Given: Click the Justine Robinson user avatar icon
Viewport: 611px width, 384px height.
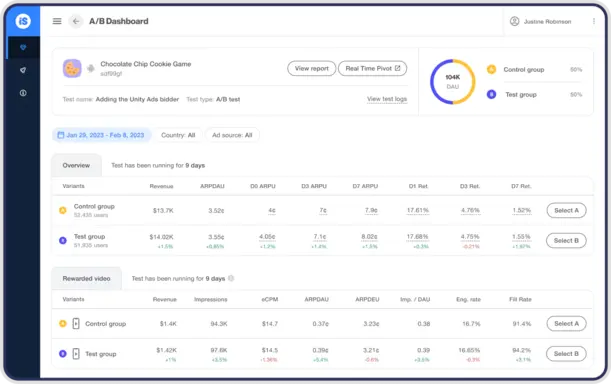Looking at the screenshot, I should [514, 21].
